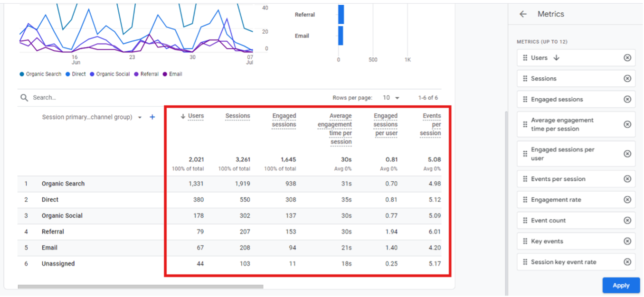Select the Direct row label
The height and width of the screenshot is (297, 644).
(x=50, y=200)
